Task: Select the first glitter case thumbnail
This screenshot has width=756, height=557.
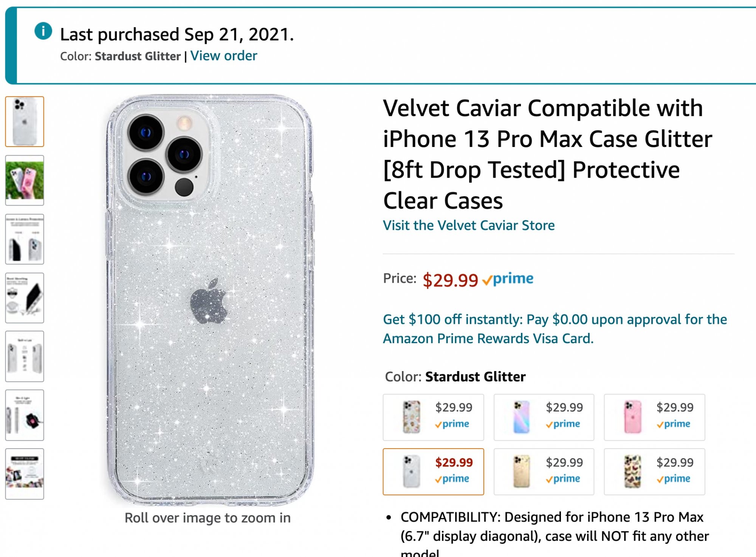Action: point(25,122)
